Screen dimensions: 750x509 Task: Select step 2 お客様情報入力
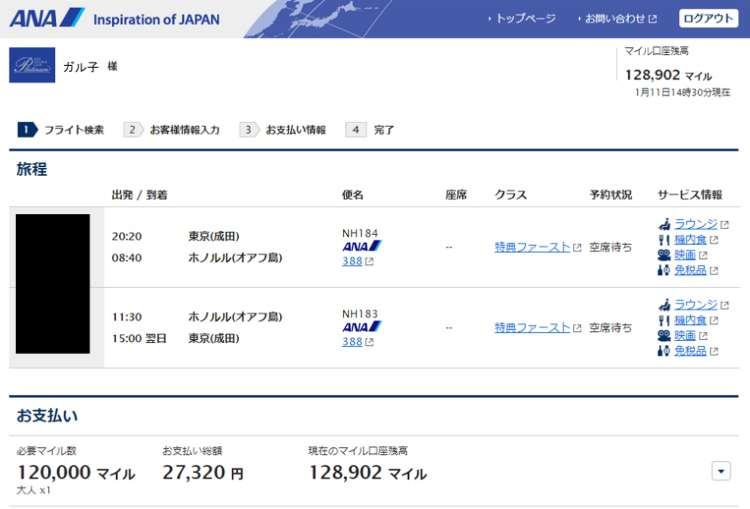click(172, 130)
